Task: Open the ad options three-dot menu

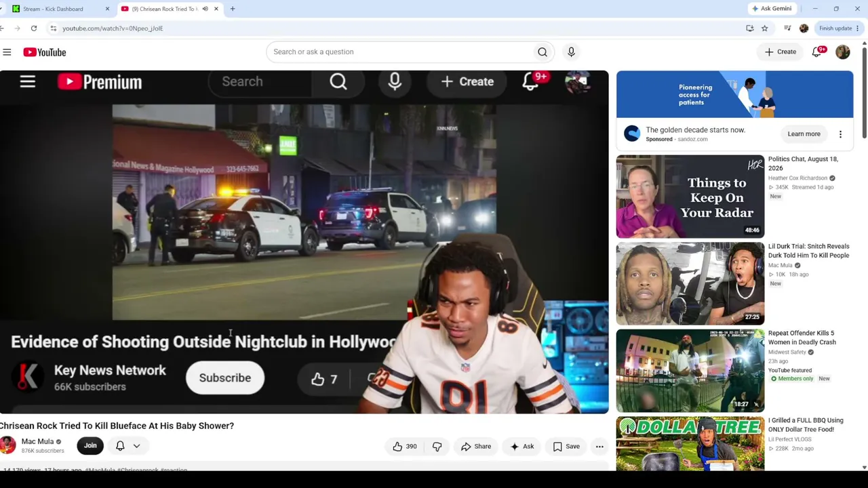Action: [840, 134]
